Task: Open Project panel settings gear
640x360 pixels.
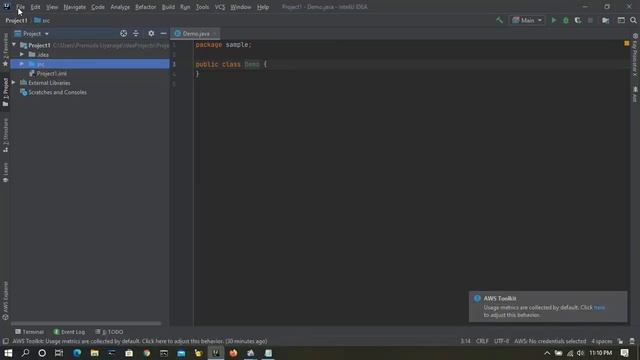Action: coord(151,33)
